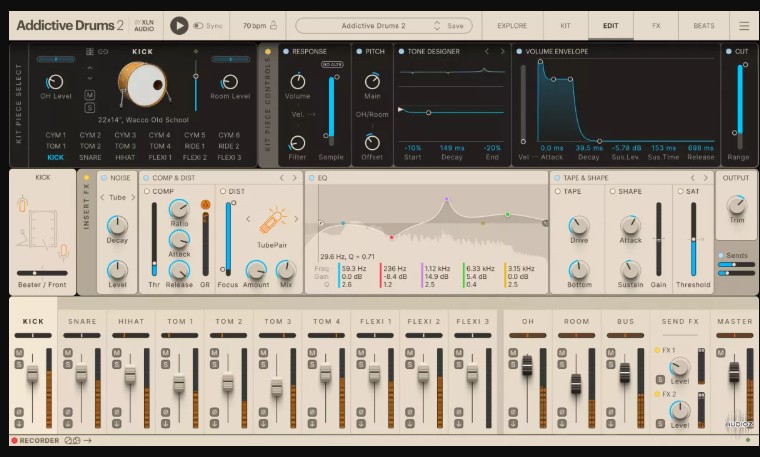Image resolution: width=760 pixels, height=457 pixels.
Task: Select FLEXI 3 in the kit piece list
Action: pyautogui.click(x=229, y=158)
